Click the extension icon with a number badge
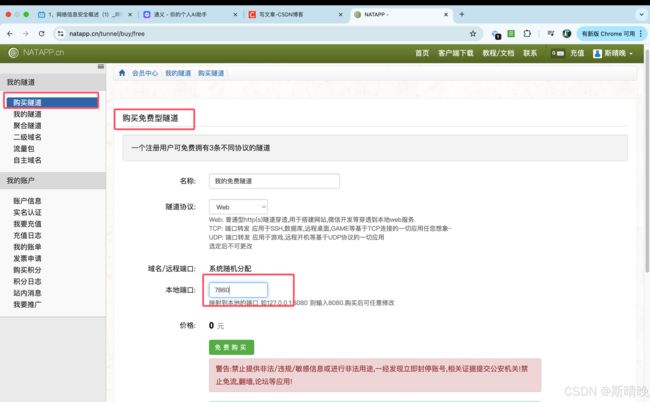 (x=496, y=35)
